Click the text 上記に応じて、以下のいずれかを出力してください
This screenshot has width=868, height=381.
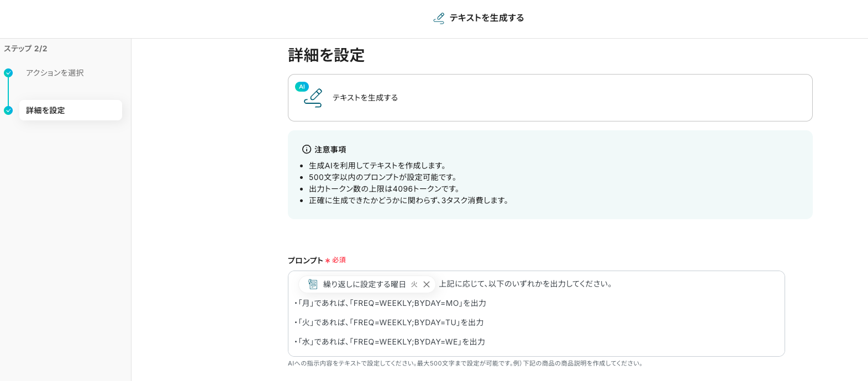coord(525,284)
